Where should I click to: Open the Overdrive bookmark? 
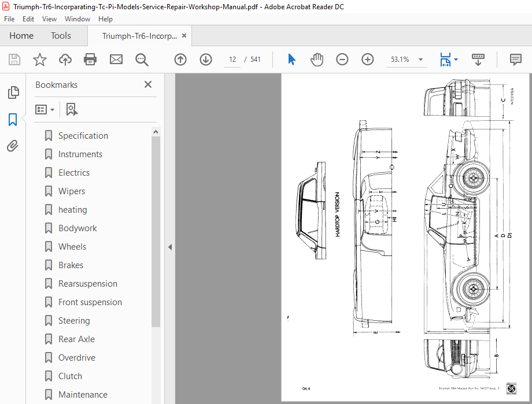(77, 358)
